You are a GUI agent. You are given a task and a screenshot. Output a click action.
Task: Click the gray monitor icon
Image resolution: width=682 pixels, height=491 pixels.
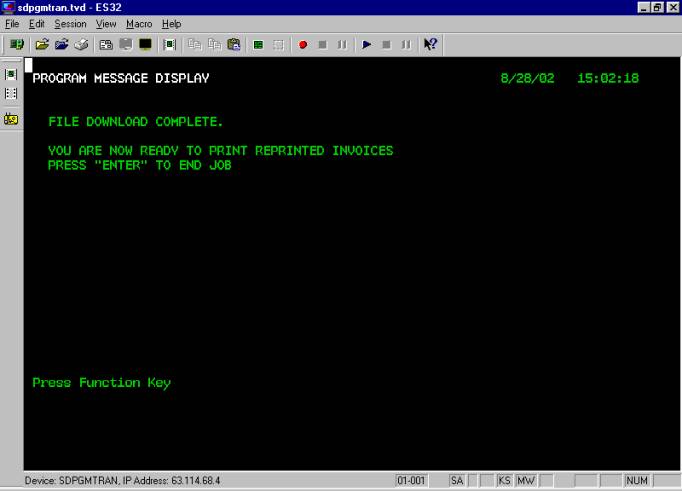(x=126, y=44)
